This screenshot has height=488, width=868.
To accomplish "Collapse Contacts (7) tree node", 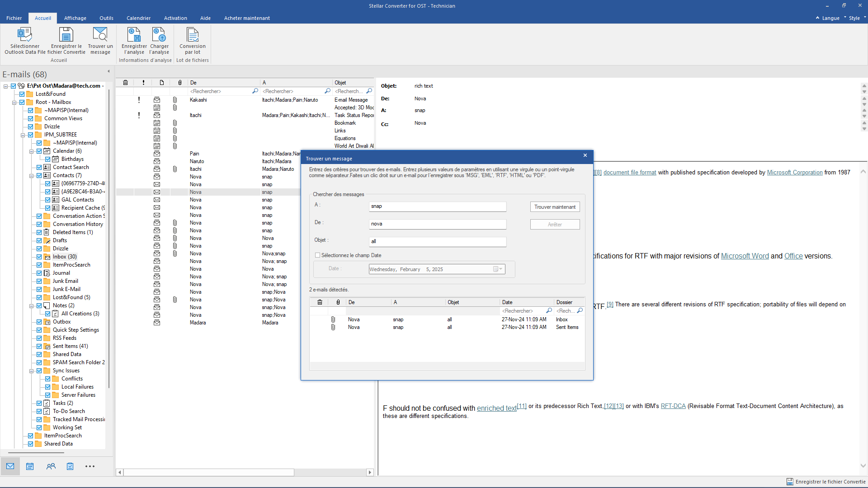I will coord(31,175).
